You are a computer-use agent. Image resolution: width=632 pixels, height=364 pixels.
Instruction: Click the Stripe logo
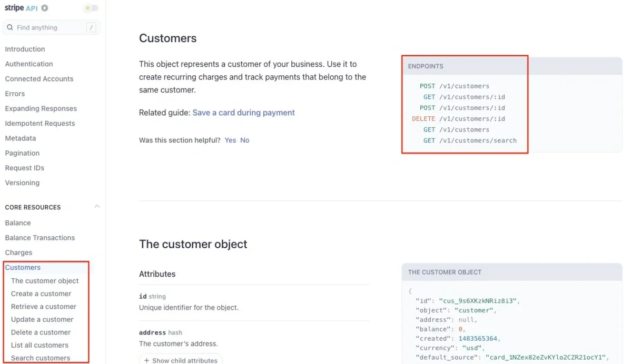[15, 8]
